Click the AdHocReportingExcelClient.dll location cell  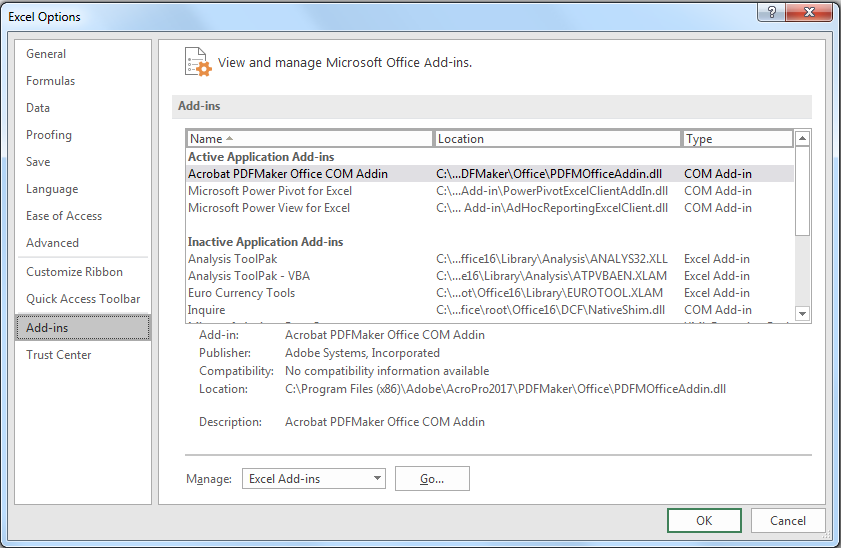(x=552, y=208)
